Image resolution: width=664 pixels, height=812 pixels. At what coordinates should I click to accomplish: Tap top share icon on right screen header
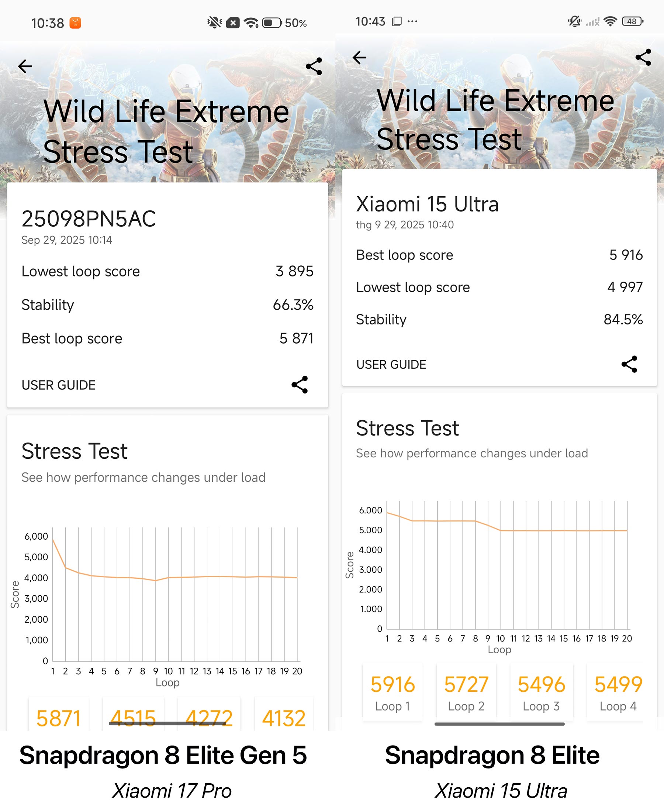[x=643, y=58]
